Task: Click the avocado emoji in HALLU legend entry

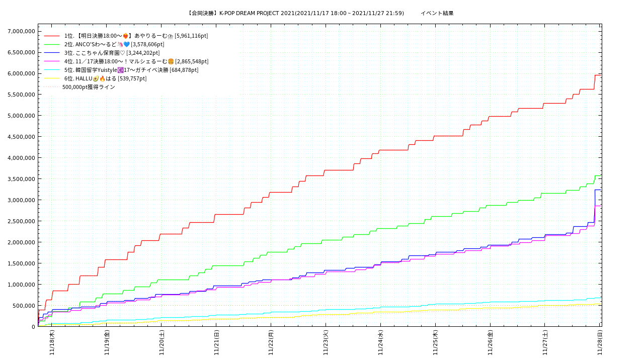Action: (96, 78)
